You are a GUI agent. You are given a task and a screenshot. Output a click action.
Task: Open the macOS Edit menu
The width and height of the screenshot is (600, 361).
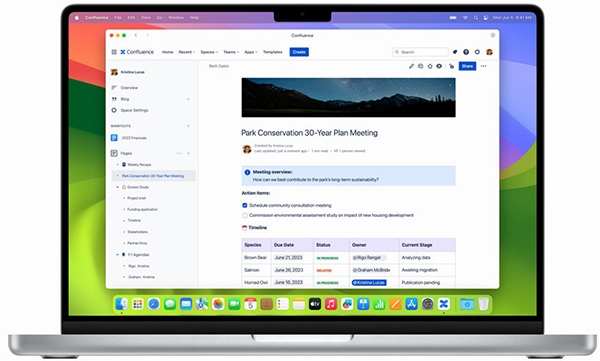click(131, 18)
